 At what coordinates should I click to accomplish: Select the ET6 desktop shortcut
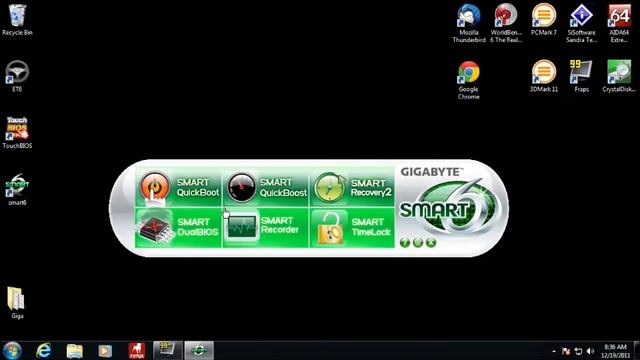[x=17, y=76]
